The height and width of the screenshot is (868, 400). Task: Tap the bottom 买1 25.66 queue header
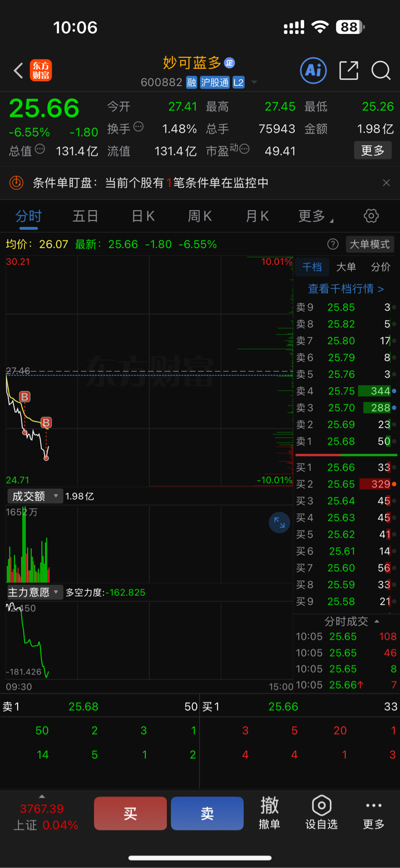tap(300, 706)
